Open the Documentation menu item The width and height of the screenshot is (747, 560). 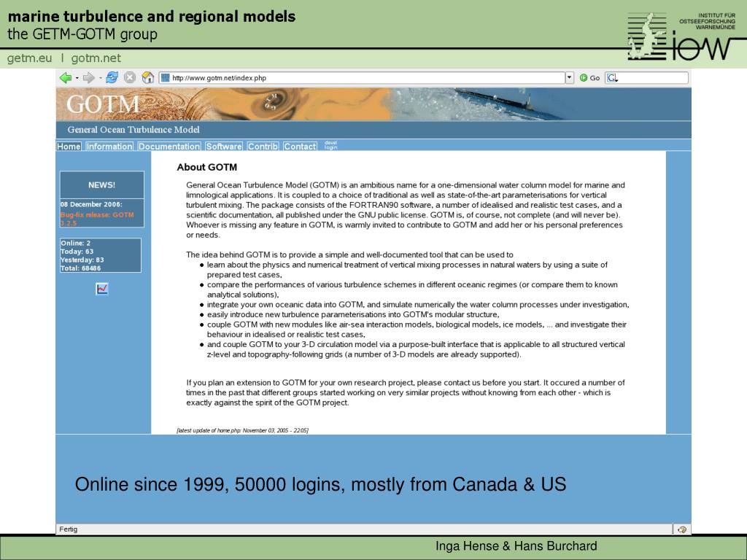[x=169, y=146]
